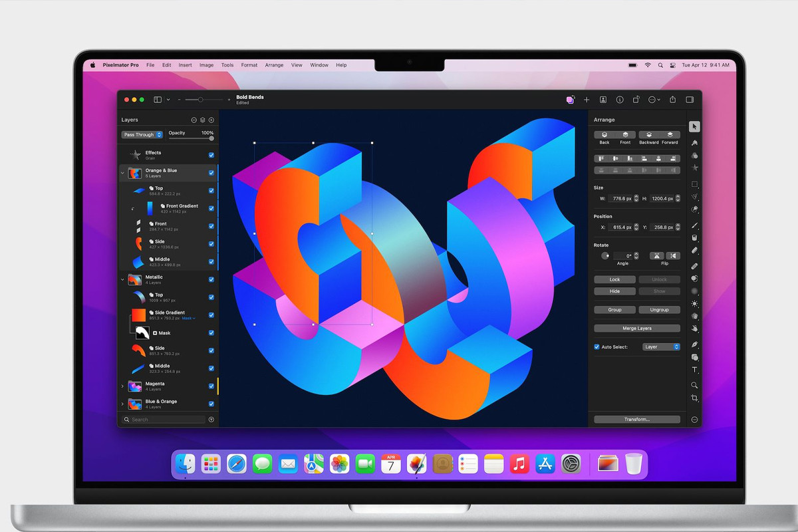
Task: Open the Color Adjustments three-circles tool
Action: [694, 156]
